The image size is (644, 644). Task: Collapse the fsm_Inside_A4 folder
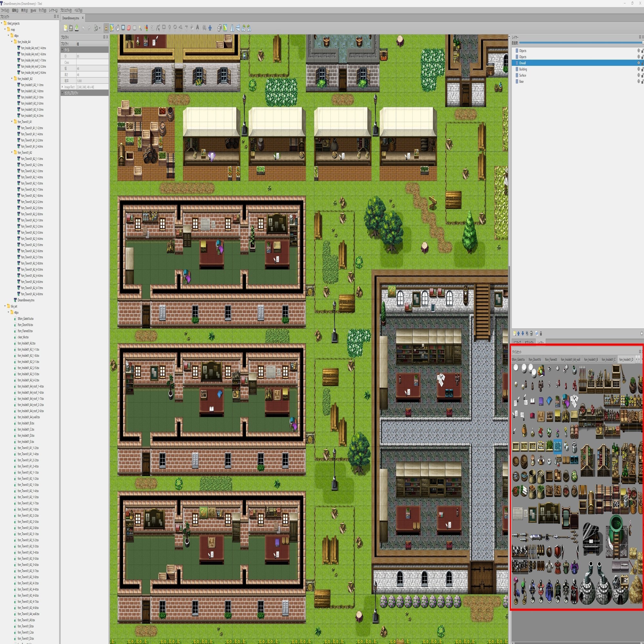(12, 42)
